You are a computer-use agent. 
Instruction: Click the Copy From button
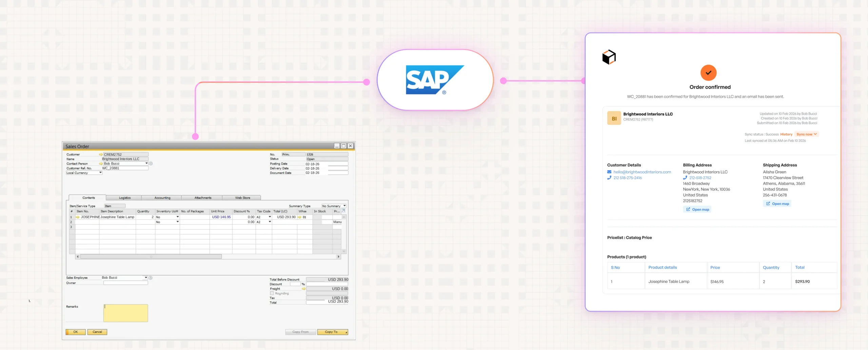point(300,332)
